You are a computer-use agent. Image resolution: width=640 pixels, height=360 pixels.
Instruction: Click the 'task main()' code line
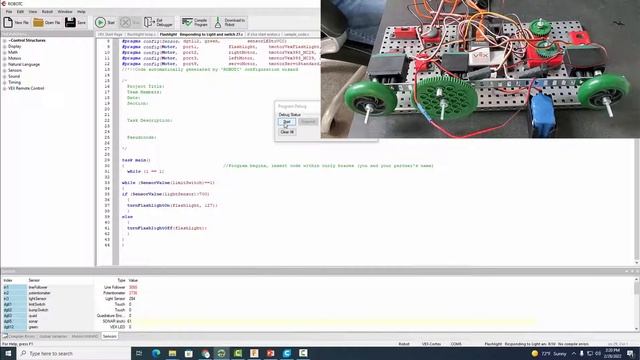tap(136, 160)
